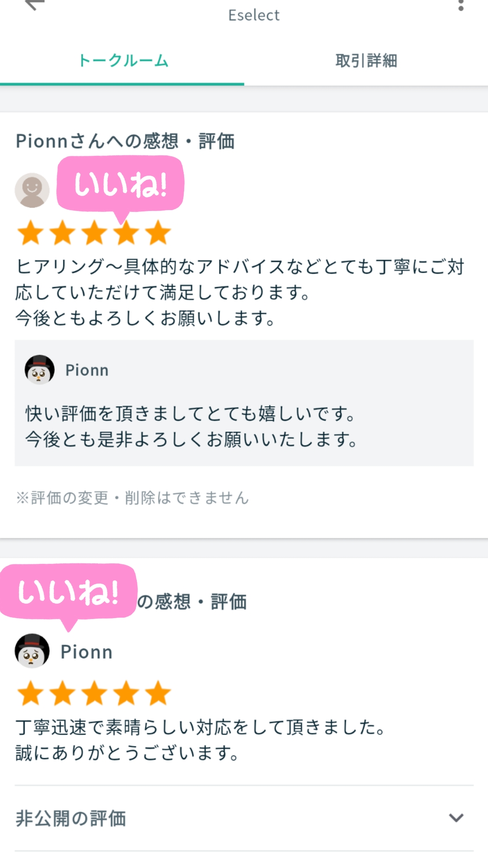Image resolution: width=488 pixels, height=868 pixels.
Task: Click the Pionnさんへの感想・評価 heading
Action: [125, 141]
